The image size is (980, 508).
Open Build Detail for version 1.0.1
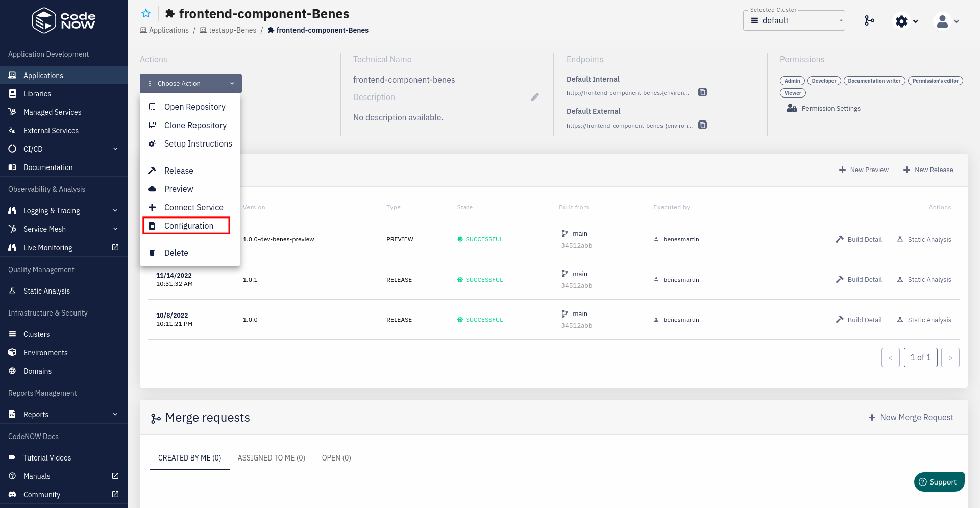click(859, 279)
